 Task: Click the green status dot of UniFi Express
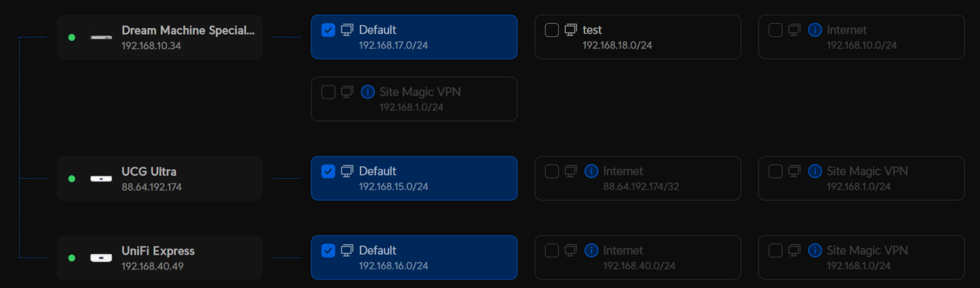point(71,258)
